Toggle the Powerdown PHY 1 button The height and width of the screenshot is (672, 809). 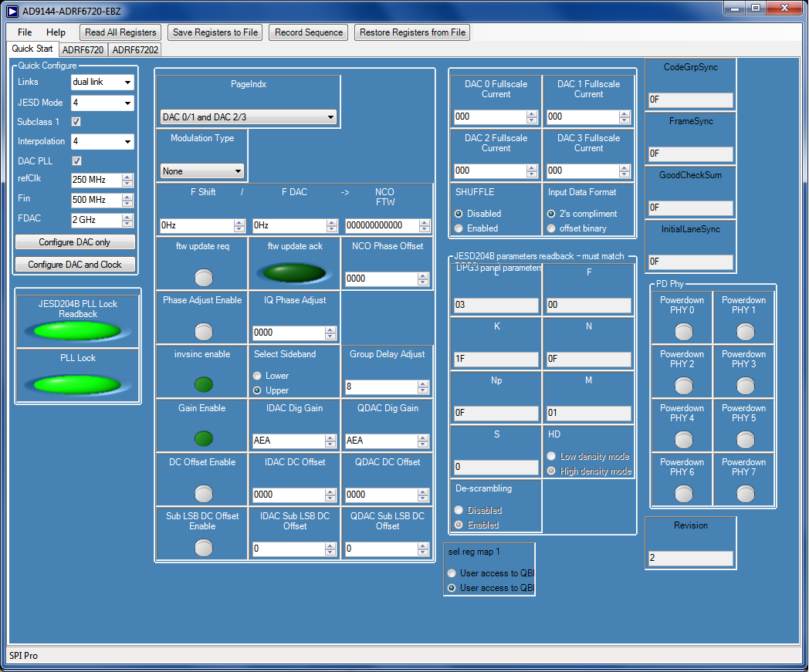745,332
